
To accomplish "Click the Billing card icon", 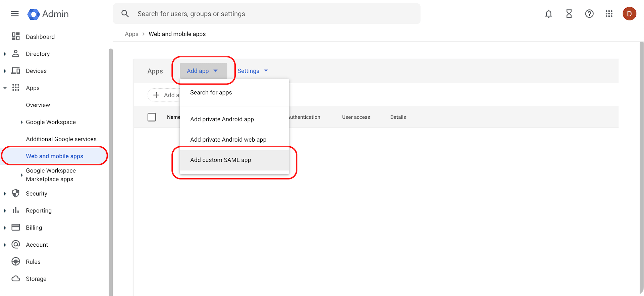I will [16, 227].
